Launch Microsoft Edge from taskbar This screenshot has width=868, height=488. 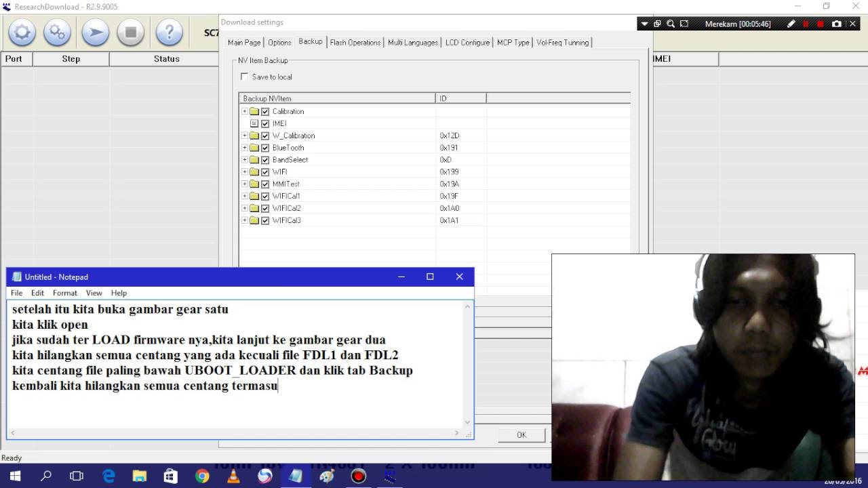pyautogui.click(x=108, y=476)
